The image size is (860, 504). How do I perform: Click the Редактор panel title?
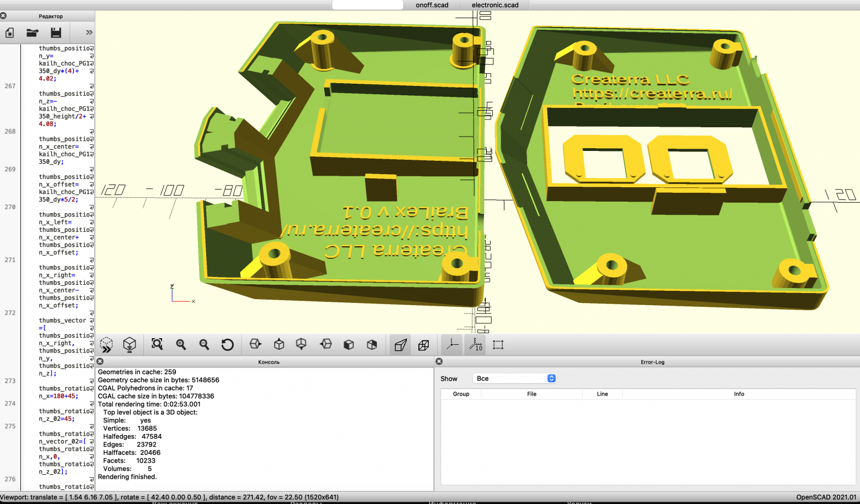tap(51, 17)
